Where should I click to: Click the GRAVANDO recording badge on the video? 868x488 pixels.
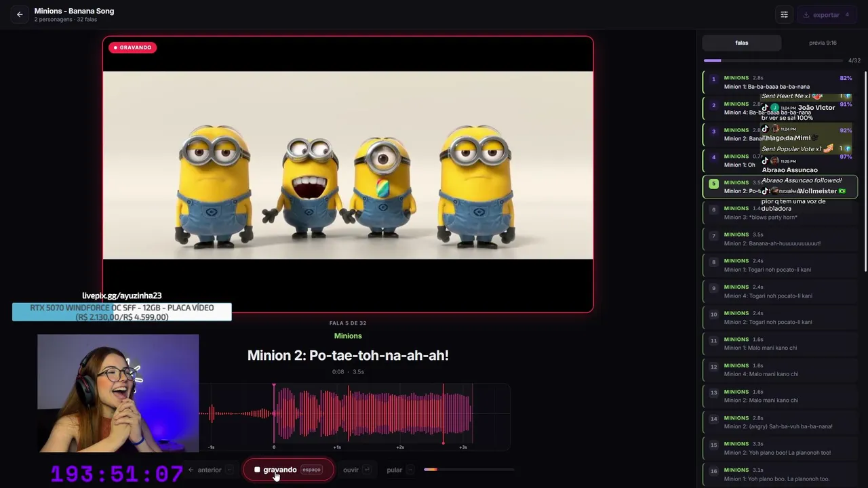point(133,47)
